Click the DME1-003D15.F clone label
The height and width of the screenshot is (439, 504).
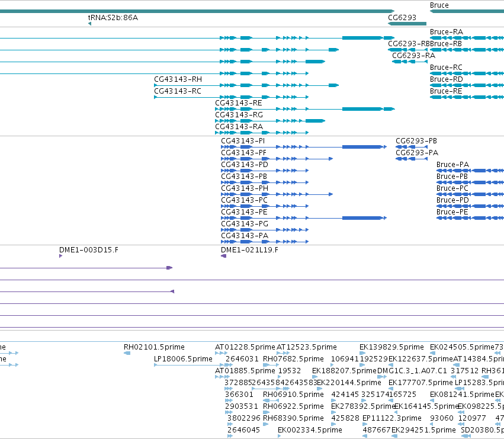coord(89,250)
